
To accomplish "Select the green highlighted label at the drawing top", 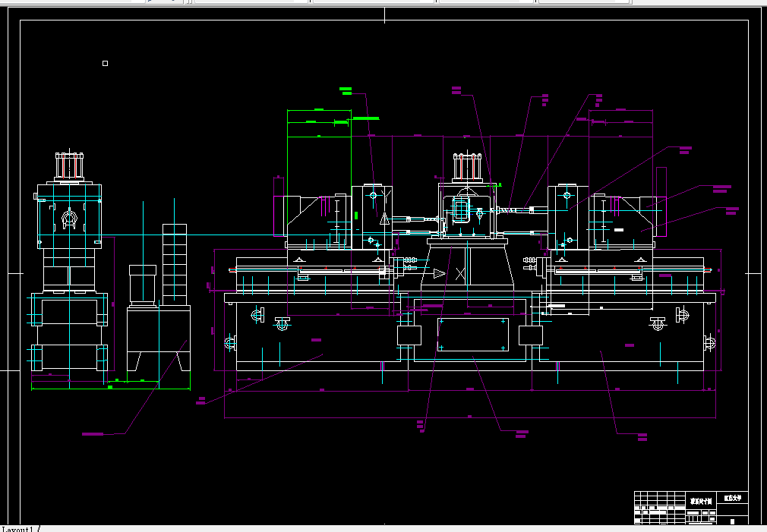I will [x=346, y=90].
